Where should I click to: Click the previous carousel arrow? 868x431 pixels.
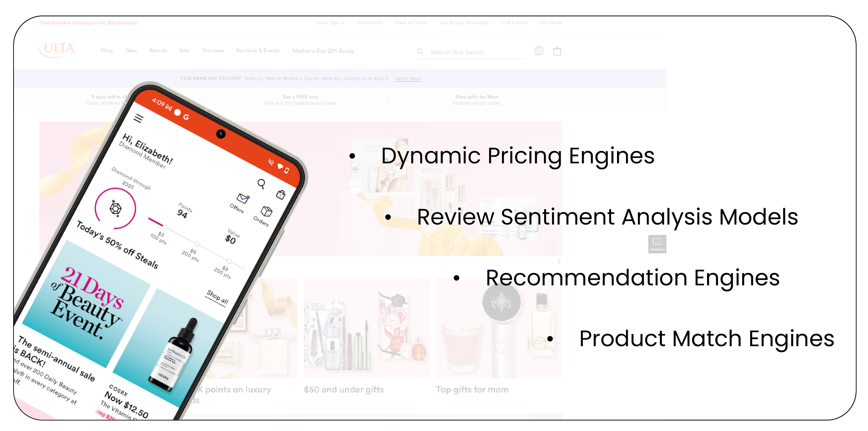pos(547,261)
